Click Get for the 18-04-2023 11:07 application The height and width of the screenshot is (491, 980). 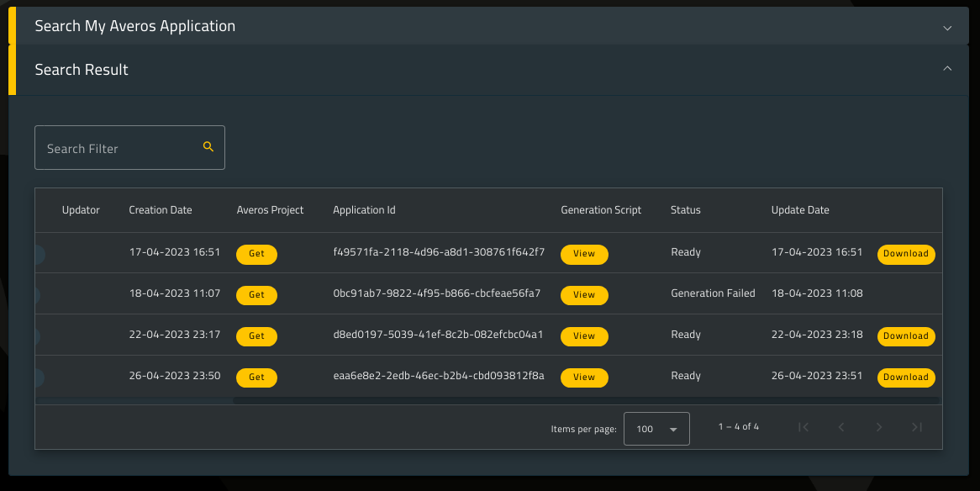[257, 295]
